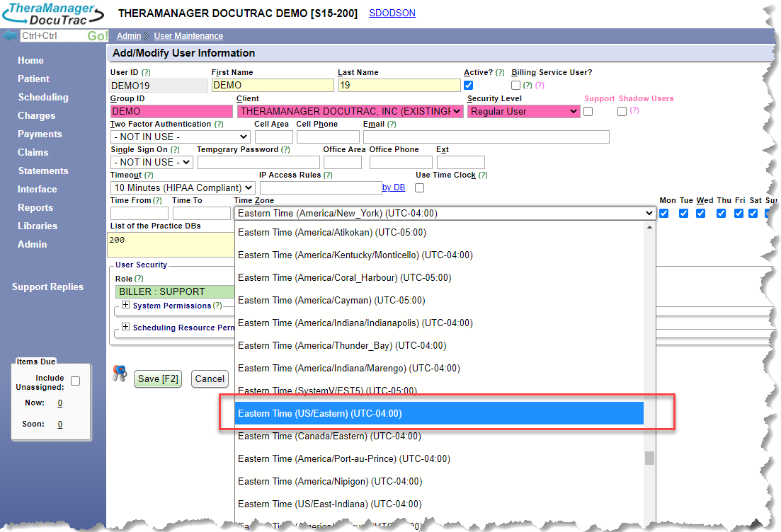Open Scheduling in the sidebar

tap(43, 97)
